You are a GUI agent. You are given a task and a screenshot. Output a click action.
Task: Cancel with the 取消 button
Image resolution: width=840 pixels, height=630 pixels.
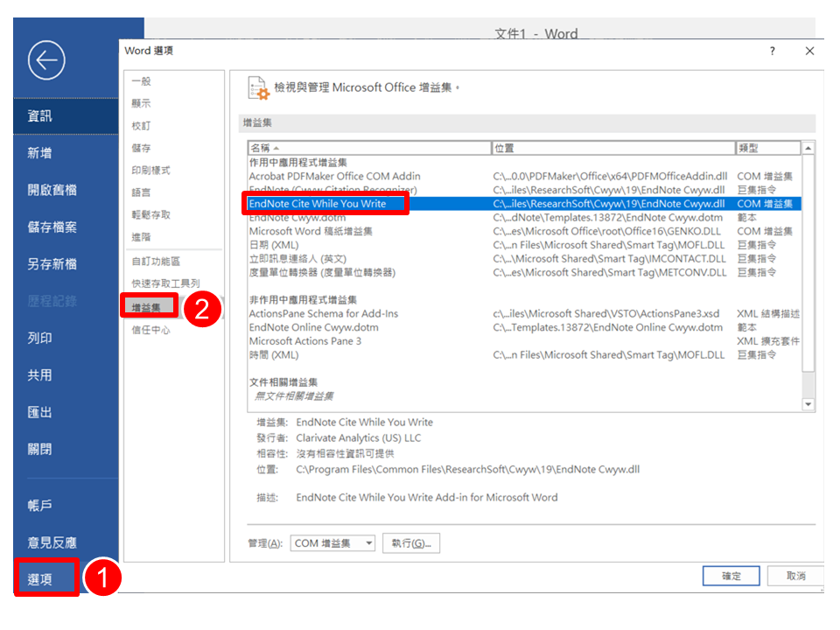(795, 576)
